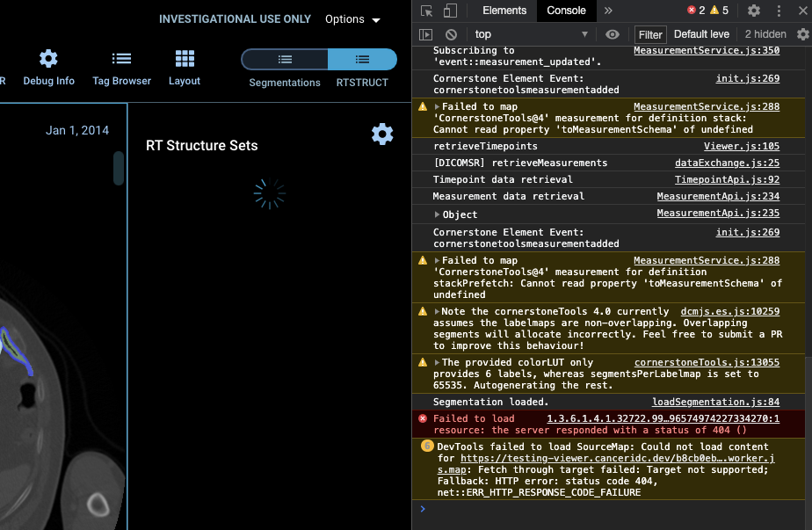Show console sidebar icon
Image resolution: width=812 pixels, height=530 pixels.
coord(425,34)
